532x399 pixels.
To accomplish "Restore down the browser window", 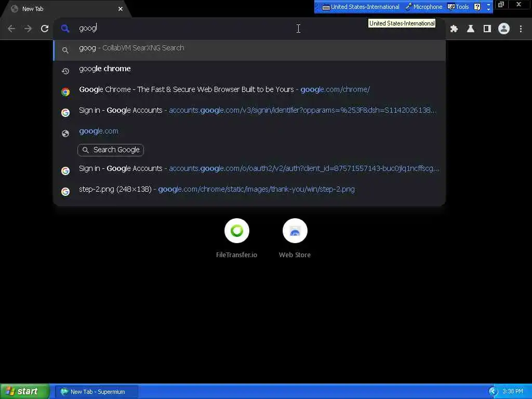I will pos(501,5).
